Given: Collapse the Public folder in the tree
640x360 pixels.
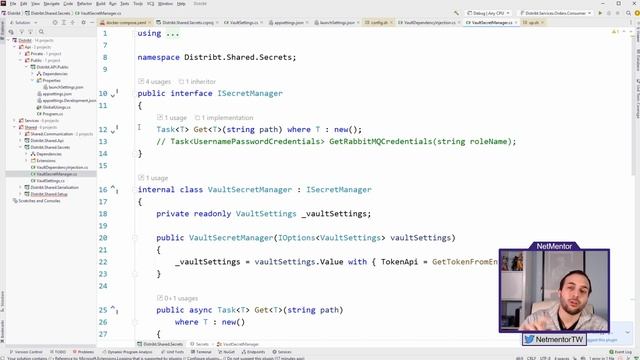Looking at the screenshot, I should 20,60.
